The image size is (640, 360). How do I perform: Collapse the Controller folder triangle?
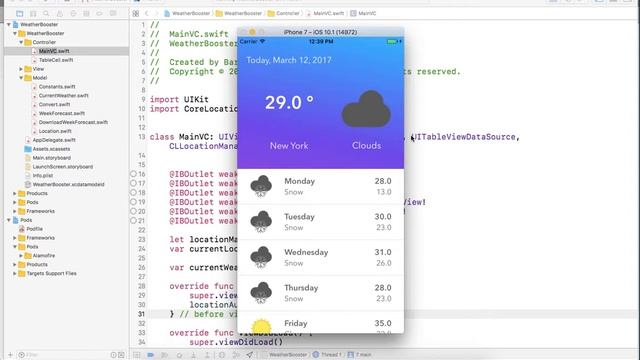21,42
